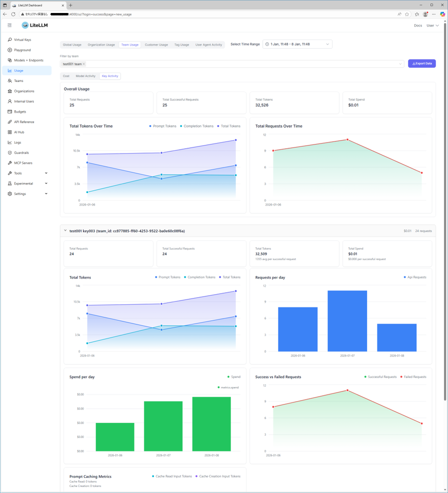448x493 pixels.
Task: Click the Guardrails shield icon
Action: point(10,153)
